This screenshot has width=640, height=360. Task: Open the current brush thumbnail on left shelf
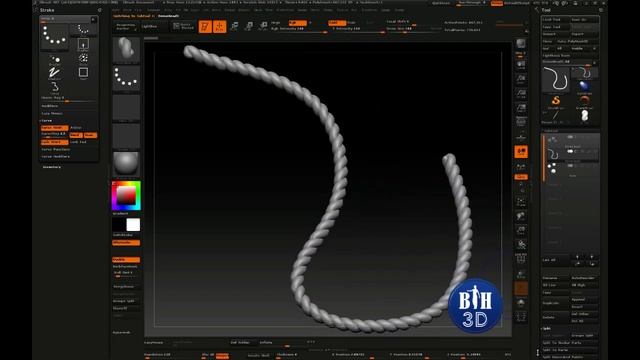pyautogui.click(x=126, y=49)
